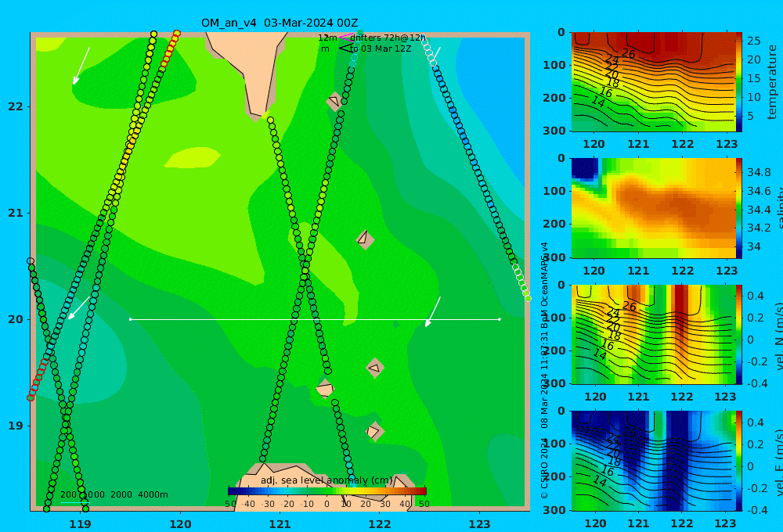This screenshot has height=532, width=783.
Task: Click the '34' tick on salinity colorbar
Action: click(x=753, y=246)
